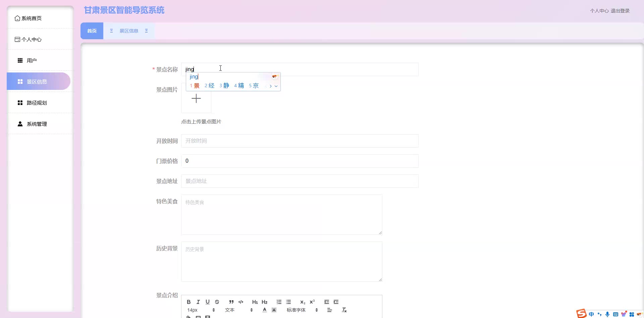Click 退出登录 to log out
The width and height of the screenshot is (644, 318).
coord(620,11)
